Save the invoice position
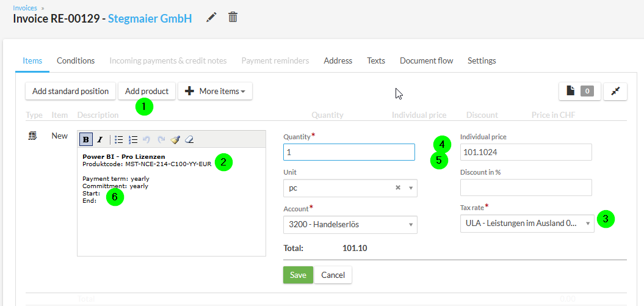 click(298, 275)
